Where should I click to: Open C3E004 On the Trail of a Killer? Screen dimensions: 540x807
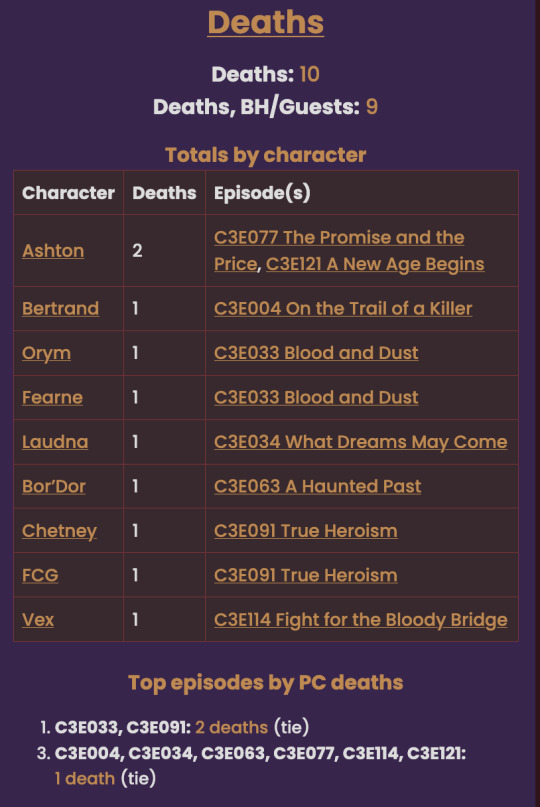(343, 308)
